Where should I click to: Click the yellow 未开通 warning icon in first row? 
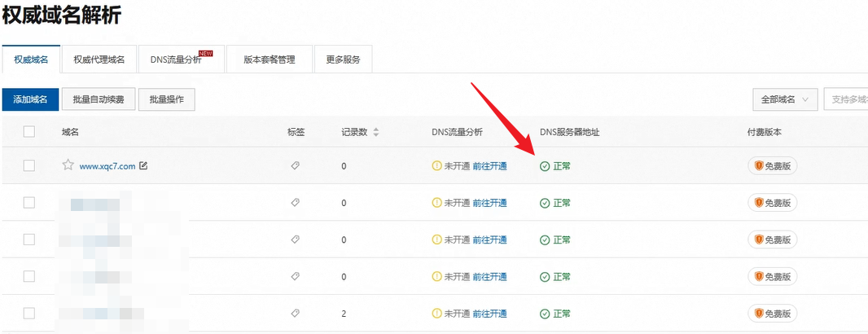[436, 166]
